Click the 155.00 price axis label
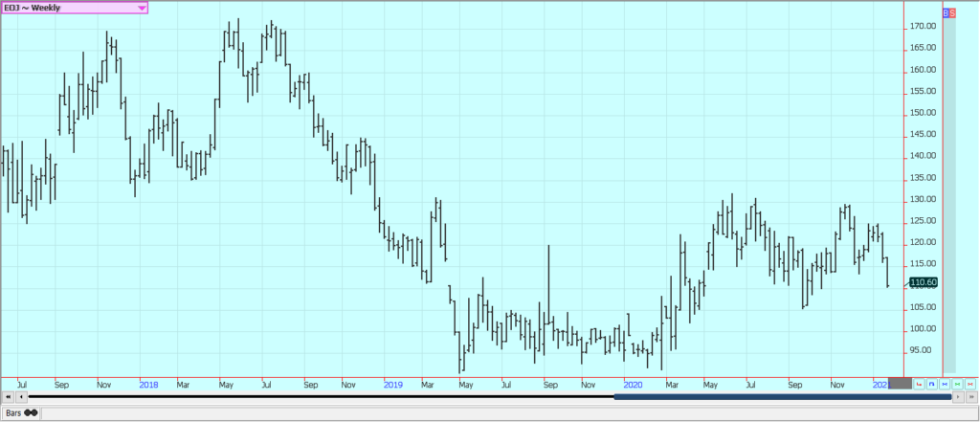This screenshot has height=422, width=980. pos(923,91)
